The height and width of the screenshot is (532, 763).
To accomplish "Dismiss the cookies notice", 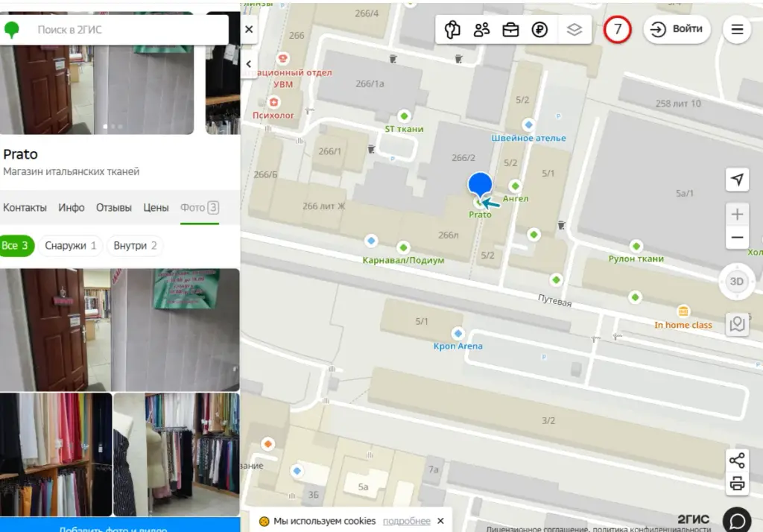I will (x=440, y=521).
